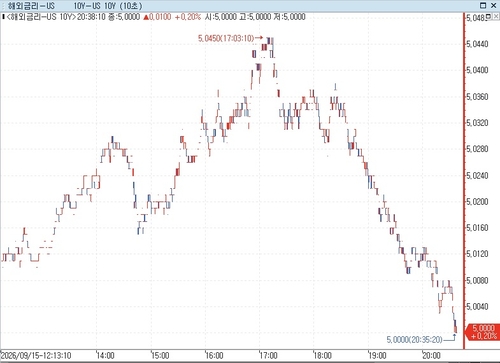Click the 종:5.0000 closing value
Image resolution: width=500 pixels, height=363 pixels.
click(x=124, y=17)
